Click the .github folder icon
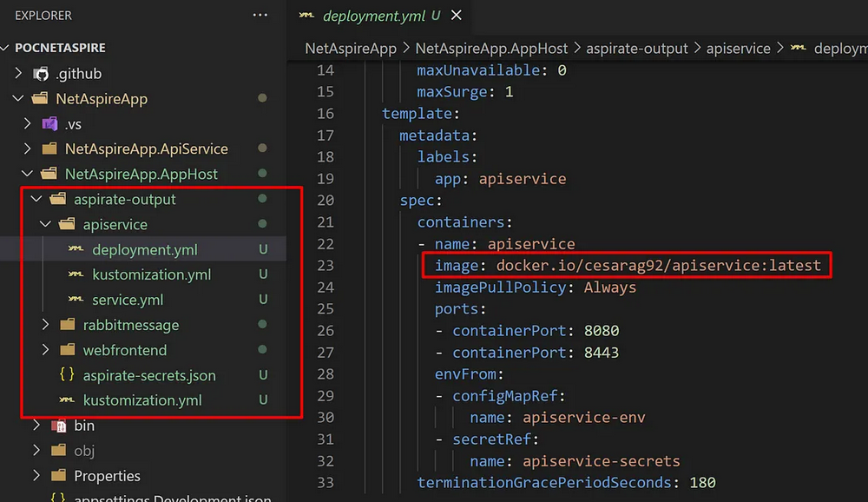This screenshot has width=868, height=502. (41, 74)
